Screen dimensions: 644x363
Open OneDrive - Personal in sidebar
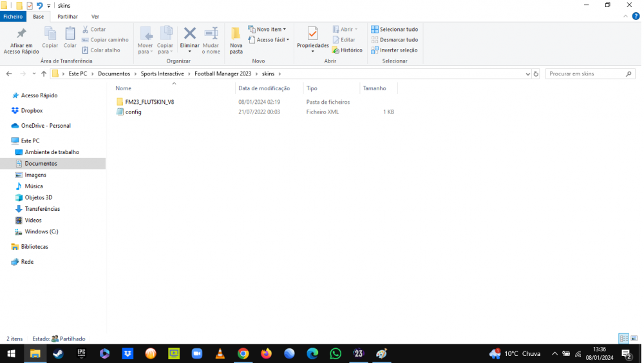pos(46,126)
